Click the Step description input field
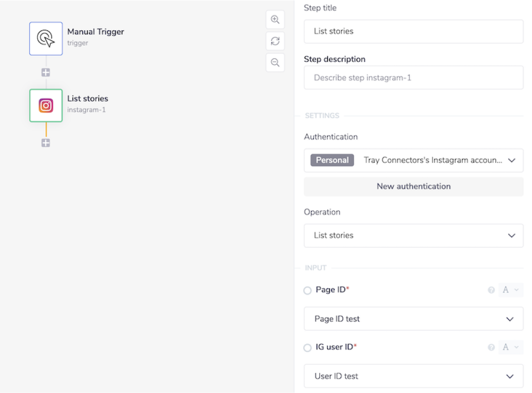Image resolution: width=532 pixels, height=393 pixels. coord(413,78)
